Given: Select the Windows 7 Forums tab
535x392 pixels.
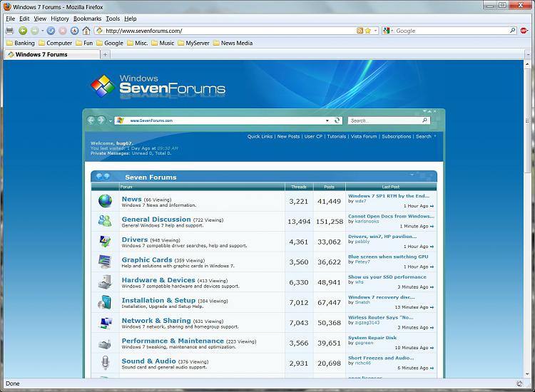Looking at the screenshot, I should pos(52,55).
